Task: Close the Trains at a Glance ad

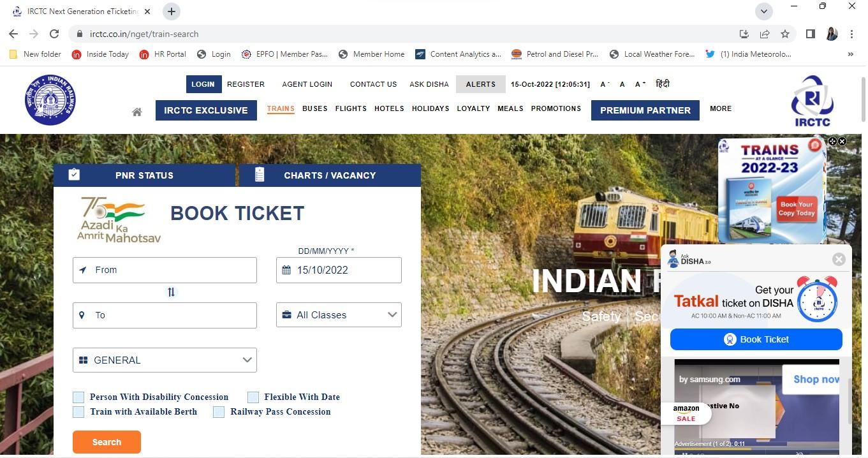Action: pyautogui.click(x=842, y=142)
